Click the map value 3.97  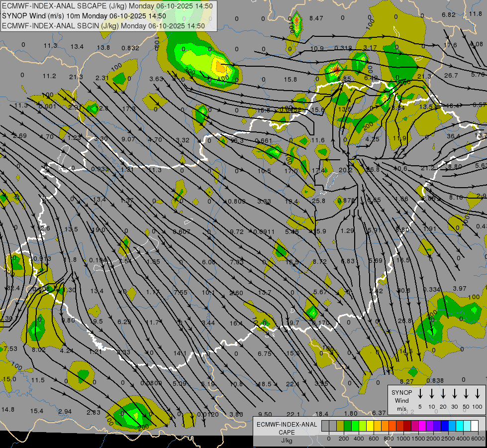pos(459,289)
